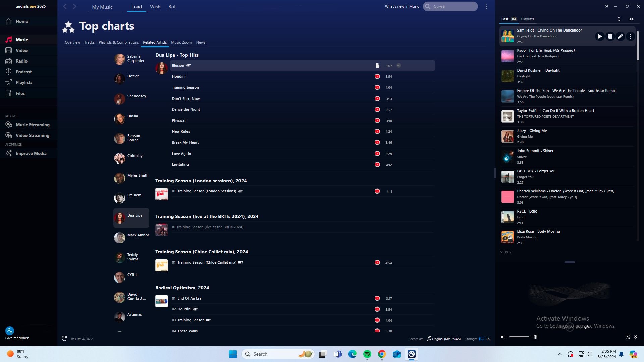This screenshot has height=362, width=644.
Task: Click the vertical divider handle beside track list
Action: pyautogui.click(x=495, y=173)
